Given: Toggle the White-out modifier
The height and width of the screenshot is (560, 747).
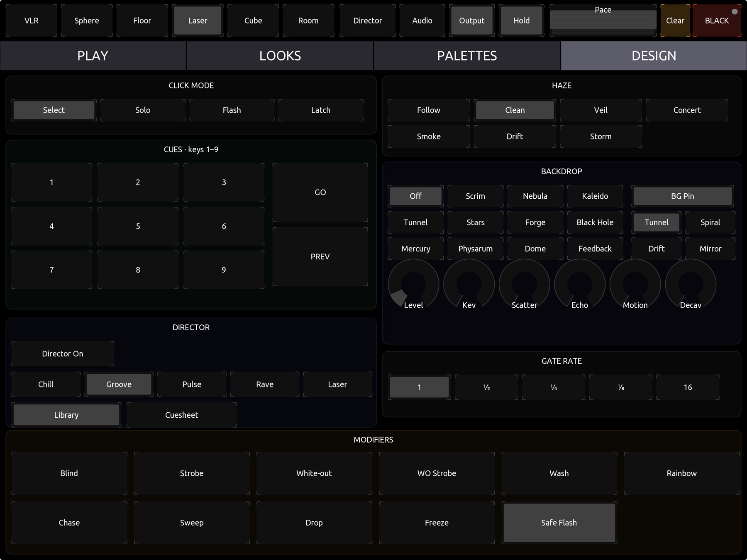Looking at the screenshot, I should (x=314, y=473).
